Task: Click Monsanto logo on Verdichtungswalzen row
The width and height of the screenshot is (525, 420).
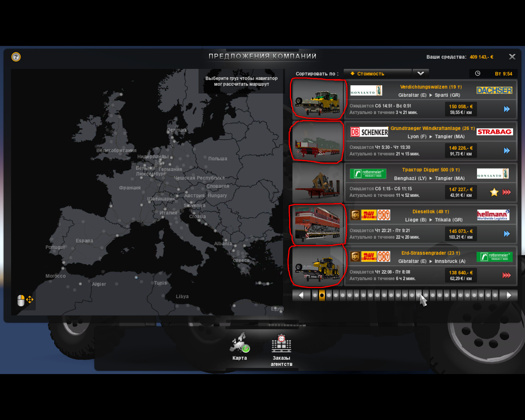Action: [x=366, y=91]
